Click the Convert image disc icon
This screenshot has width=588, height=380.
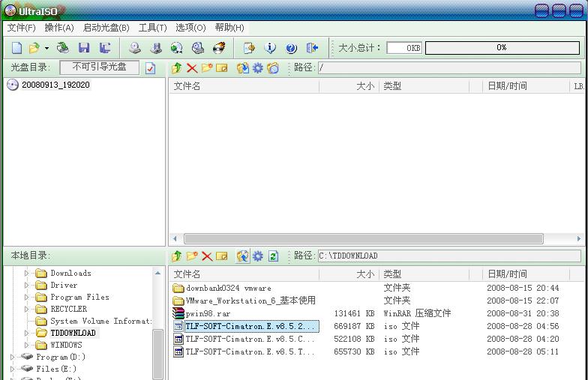point(177,48)
